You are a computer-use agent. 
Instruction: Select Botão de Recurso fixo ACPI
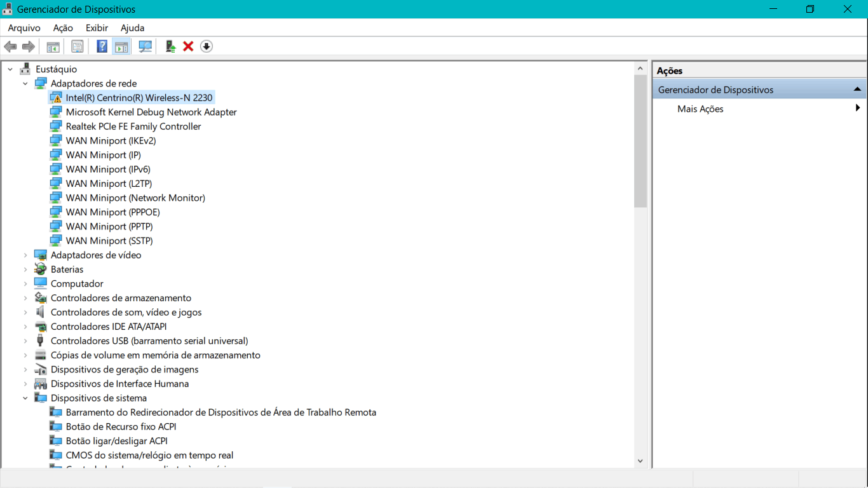(x=121, y=426)
